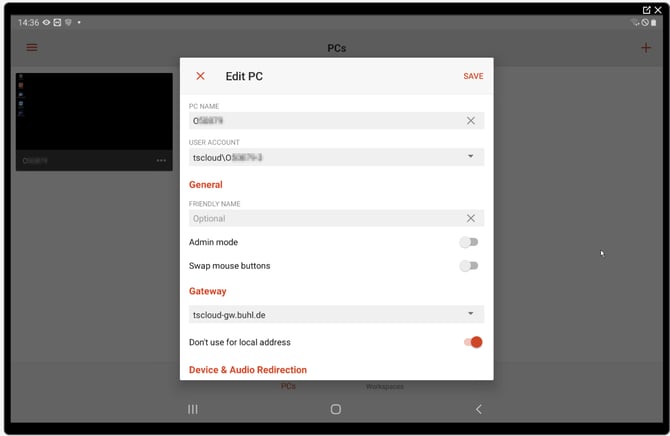Close the Edit PC dialog with the X
Image resolution: width=670 pixels, height=436 pixels.
200,76
